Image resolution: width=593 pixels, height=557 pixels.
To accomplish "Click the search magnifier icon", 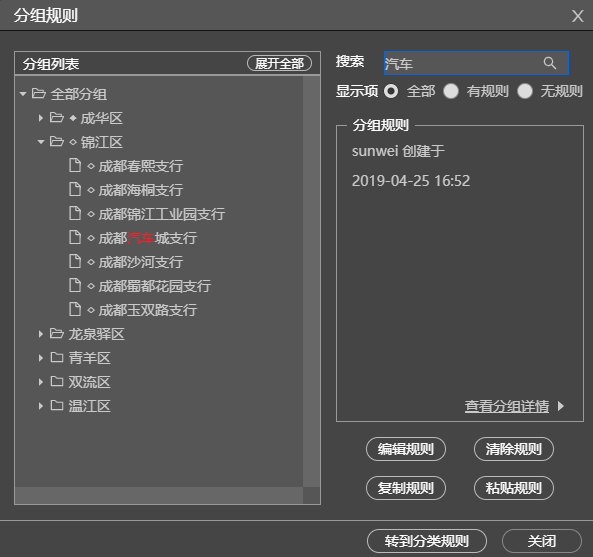I will pos(550,63).
